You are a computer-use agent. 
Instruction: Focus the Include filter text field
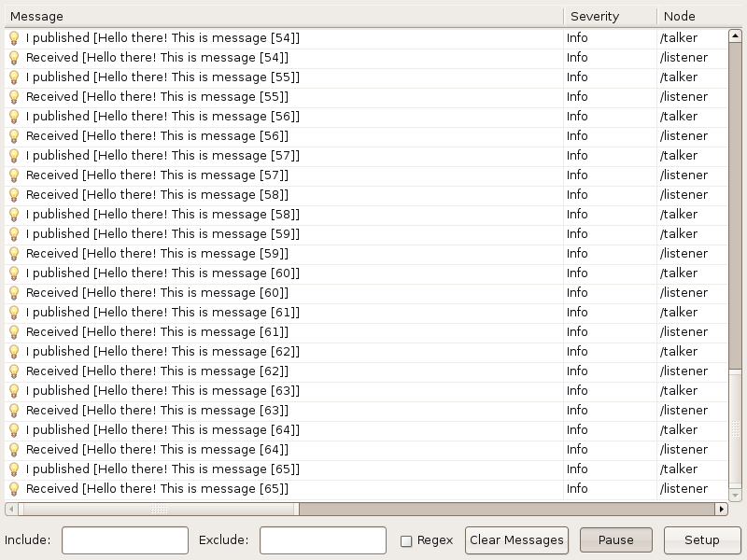coord(125,540)
